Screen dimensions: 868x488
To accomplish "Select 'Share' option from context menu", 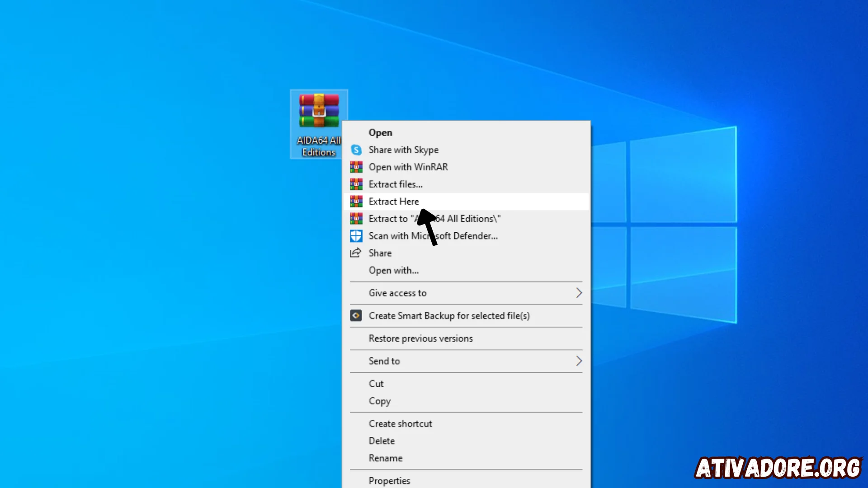I will click(x=380, y=253).
